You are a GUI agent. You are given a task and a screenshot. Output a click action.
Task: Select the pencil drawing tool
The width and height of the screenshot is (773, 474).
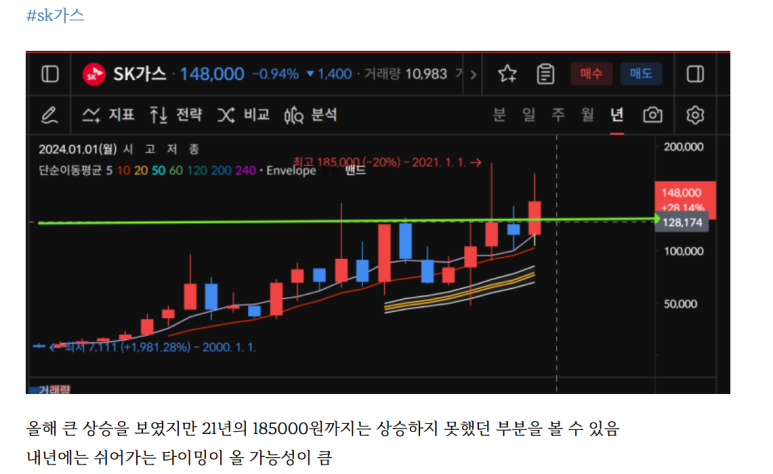pyautogui.click(x=49, y=115)
